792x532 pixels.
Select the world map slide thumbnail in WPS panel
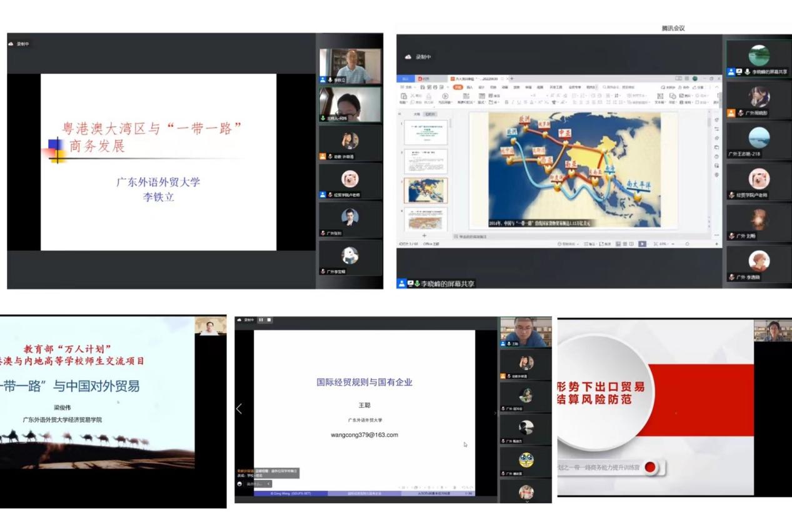coord(426,190)
